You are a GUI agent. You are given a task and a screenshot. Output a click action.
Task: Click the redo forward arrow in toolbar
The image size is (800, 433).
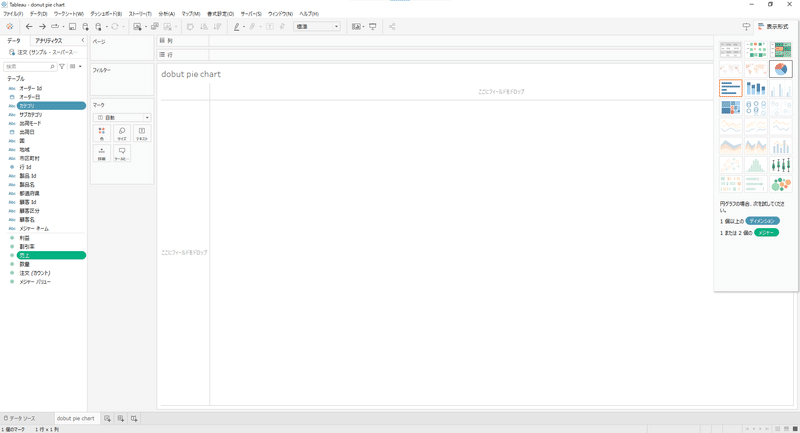(42, 27)
